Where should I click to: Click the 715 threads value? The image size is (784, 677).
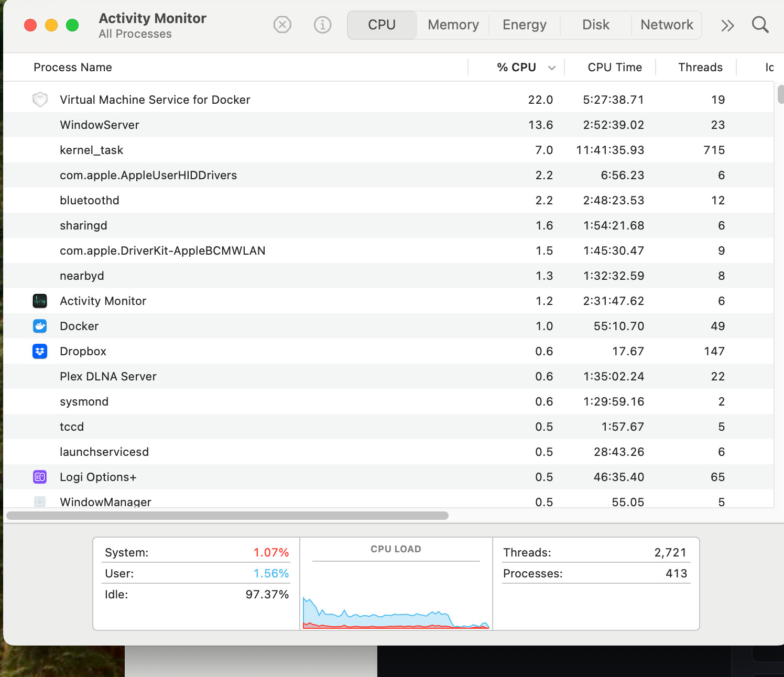[x=714, y=150]
